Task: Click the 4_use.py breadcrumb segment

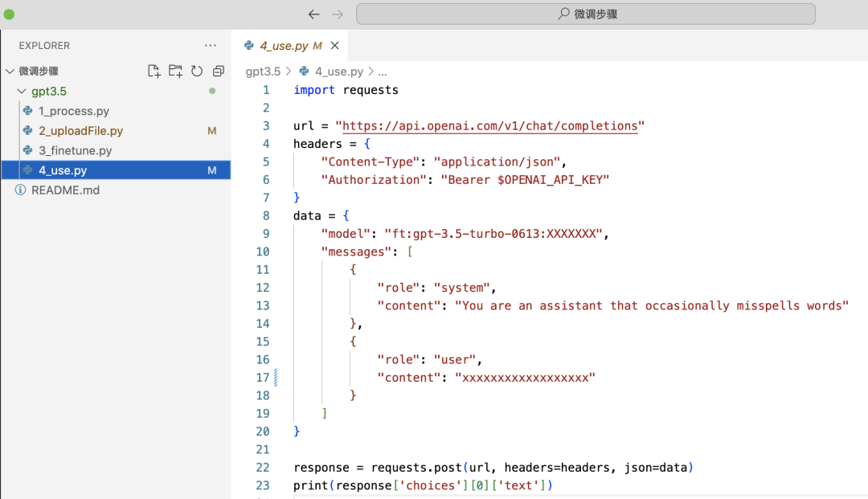Action: (339, 72)
